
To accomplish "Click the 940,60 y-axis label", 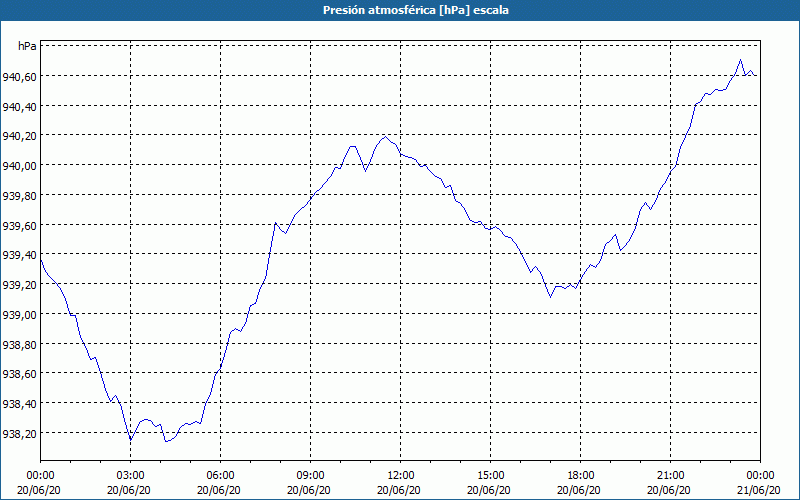I will pos(20,76).
